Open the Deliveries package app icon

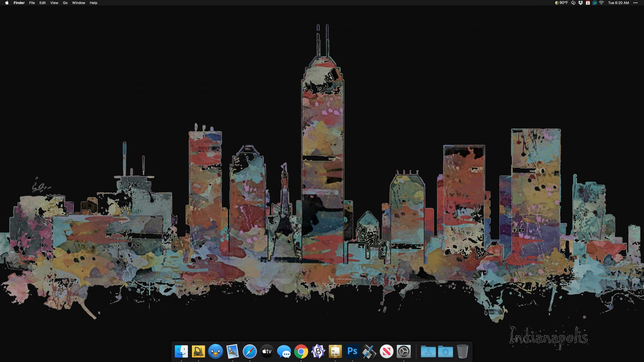(x=335, y=351)
